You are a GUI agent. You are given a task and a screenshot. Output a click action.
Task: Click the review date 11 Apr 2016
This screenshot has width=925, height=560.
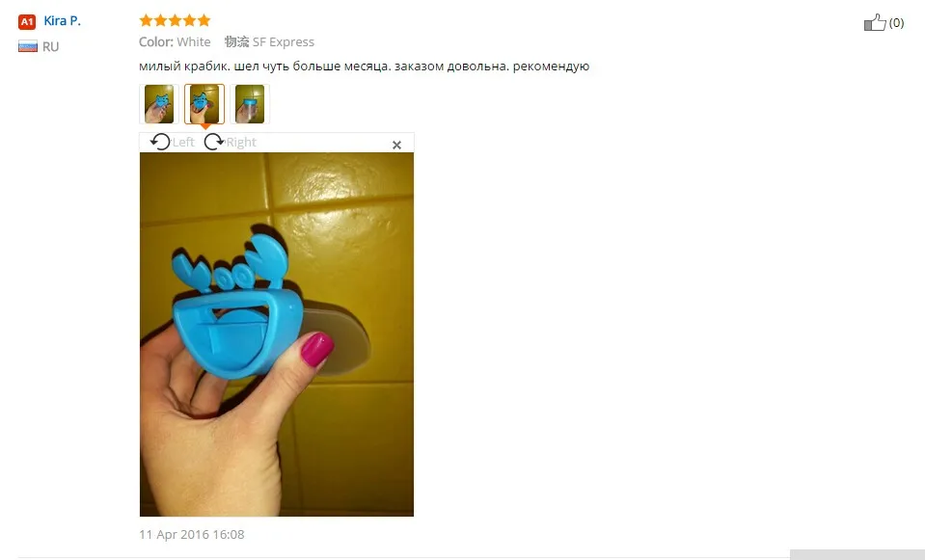pos(192,535)
